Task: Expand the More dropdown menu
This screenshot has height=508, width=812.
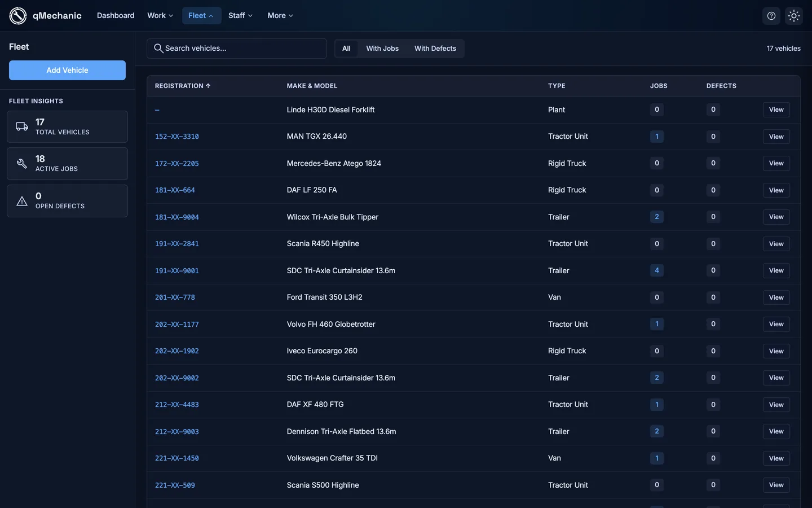Action: tap(280, 16)
